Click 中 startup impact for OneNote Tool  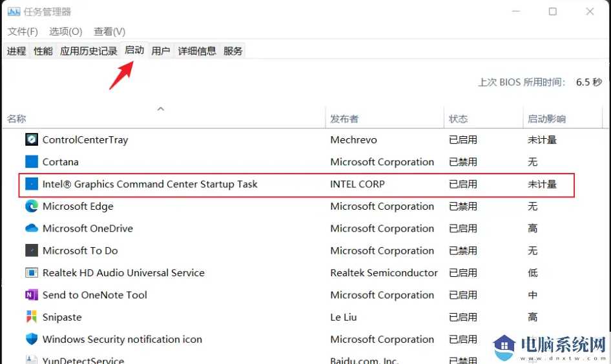pyautogui.click(x=533, y=295)
